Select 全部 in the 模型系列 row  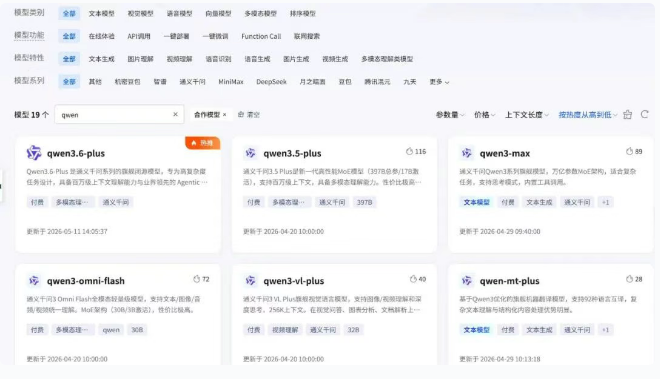point(69,82)
